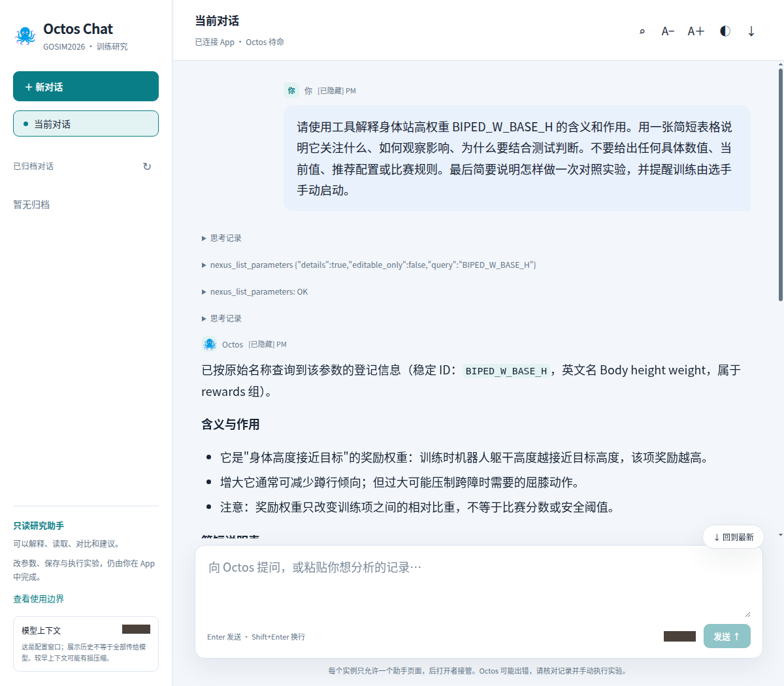Viewport: 784px width, 686px height.
Task: Focus the 向 Octos 提问 message box
Action: (479, 586)
